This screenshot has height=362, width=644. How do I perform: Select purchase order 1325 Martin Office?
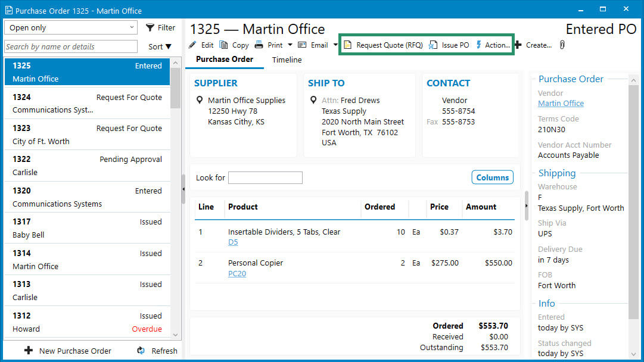click(87, 72)
